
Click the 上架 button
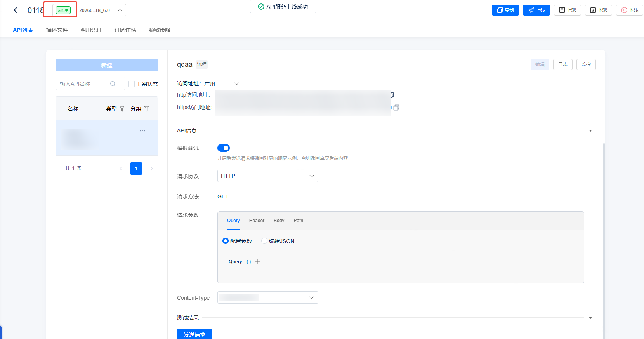click(x=568, y=10)
